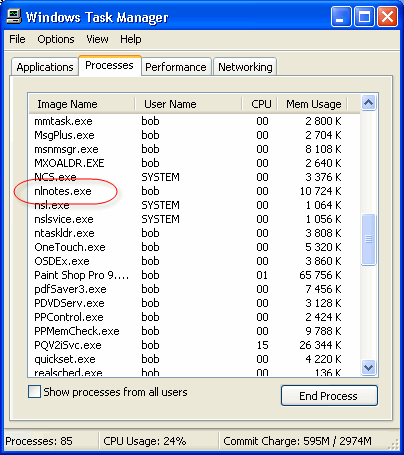Sort by User Name column header
The image size is (404, 455).
point(188,104)
